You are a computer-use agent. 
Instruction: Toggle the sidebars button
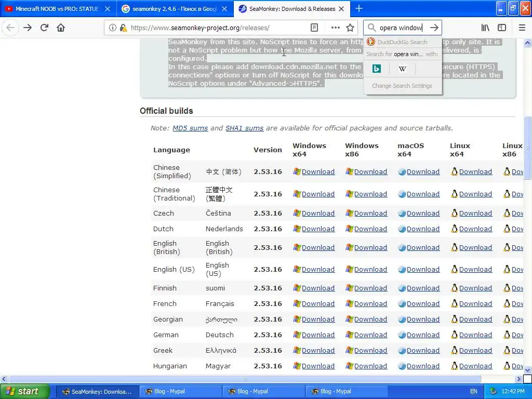tap(502, 28)
